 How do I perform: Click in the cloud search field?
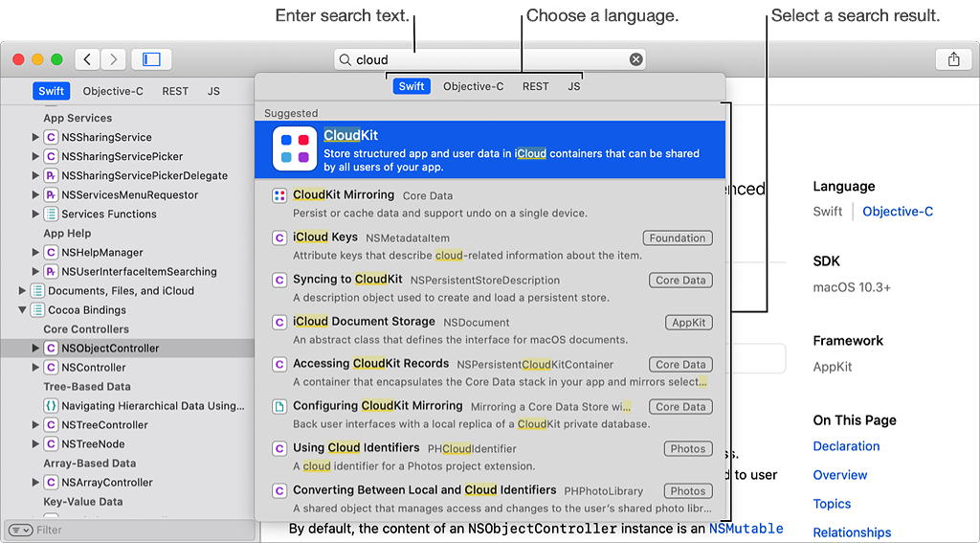click(490, 59)
